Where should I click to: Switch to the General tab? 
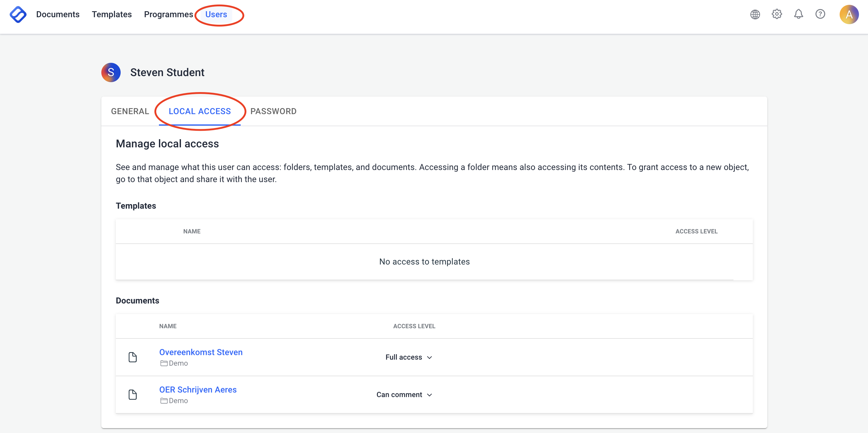click(x=130, y=111)
